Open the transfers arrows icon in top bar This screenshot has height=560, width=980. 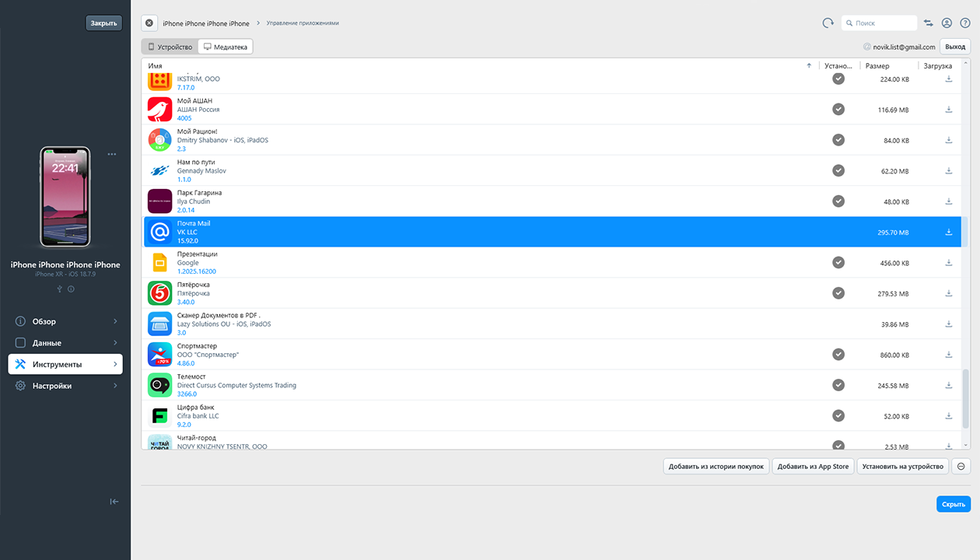pyautogui.click(x=929, y=23)
